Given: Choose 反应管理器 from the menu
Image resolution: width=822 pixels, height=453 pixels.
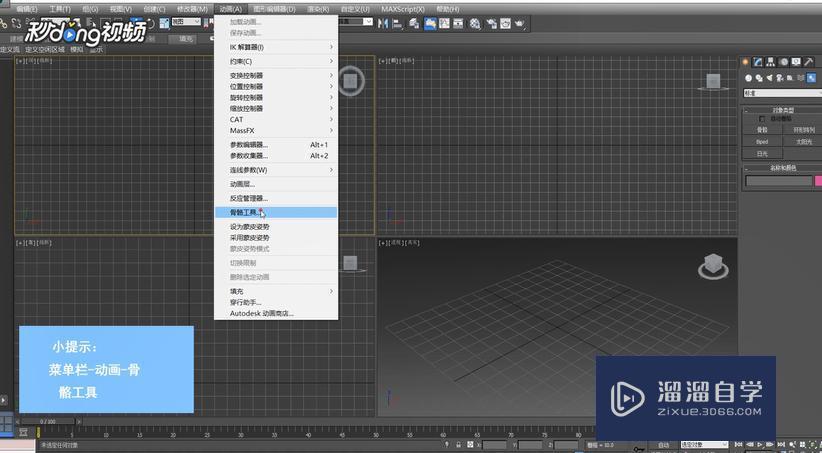Looking at the screenshot, I should (276, 198).
